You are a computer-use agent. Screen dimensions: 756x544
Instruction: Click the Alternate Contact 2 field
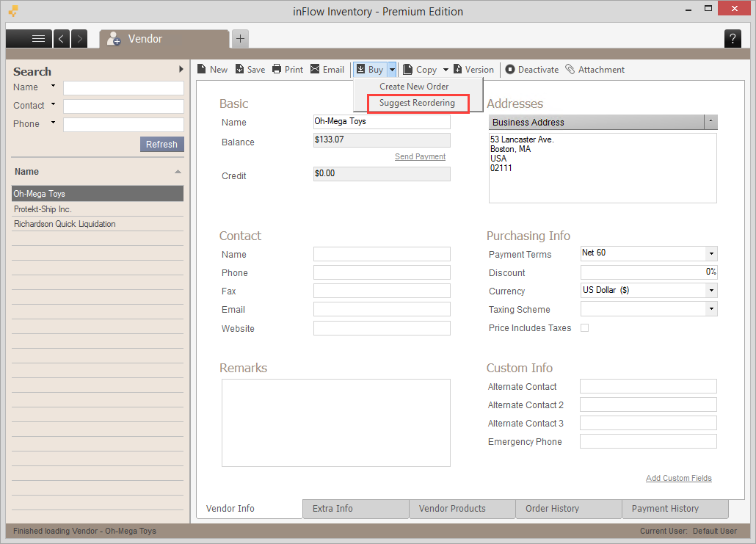click(x=649, y=405)
